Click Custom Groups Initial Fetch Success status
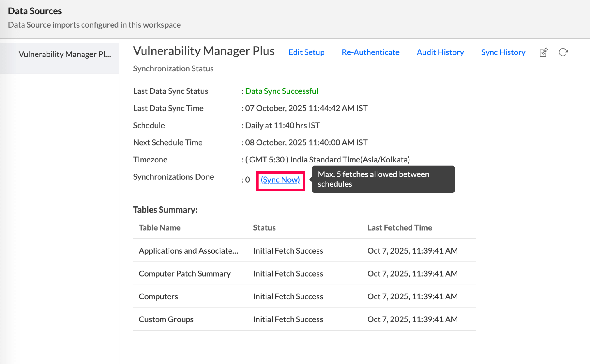Image resolution: width=590 pixels, height=364 pixels. 288,319
